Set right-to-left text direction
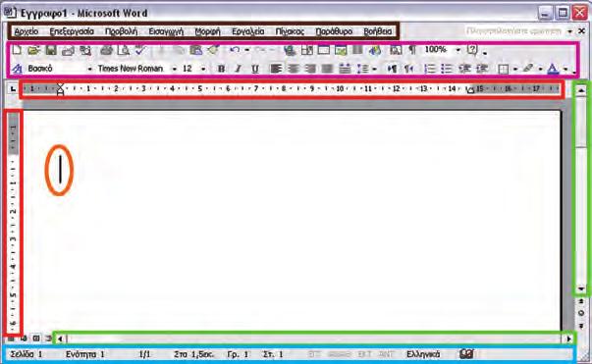592x364 pixels. point(408,69)
